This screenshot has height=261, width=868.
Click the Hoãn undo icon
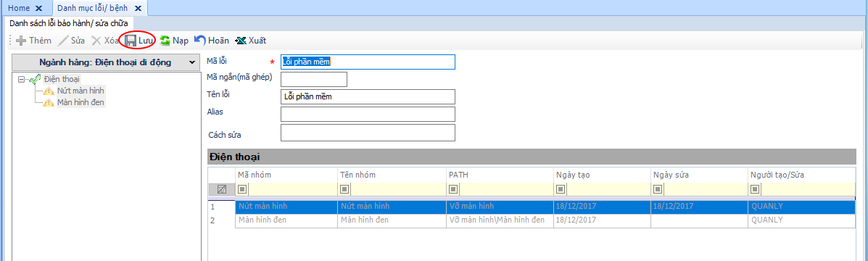pyautogui.click(x=200, y=41)
